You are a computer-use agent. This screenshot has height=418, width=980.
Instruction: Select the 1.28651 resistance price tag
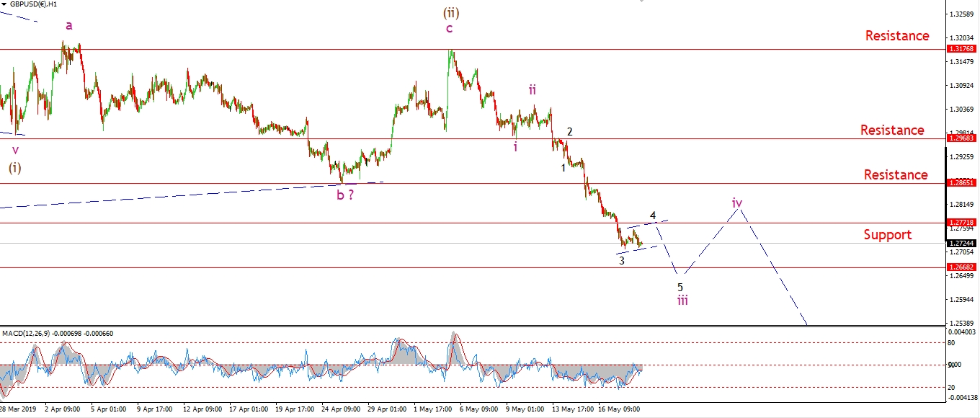(962, 183)
